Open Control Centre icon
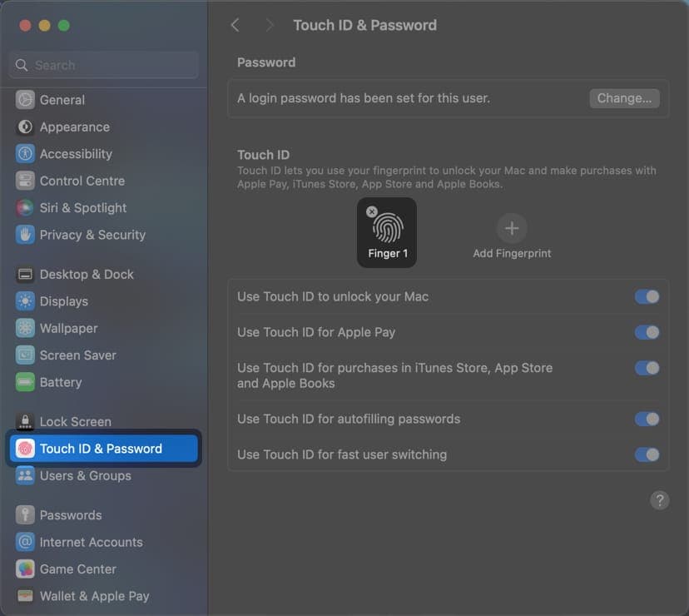Image resolution: width=689 pixels, height=616 pixels. tap(25, 181)
